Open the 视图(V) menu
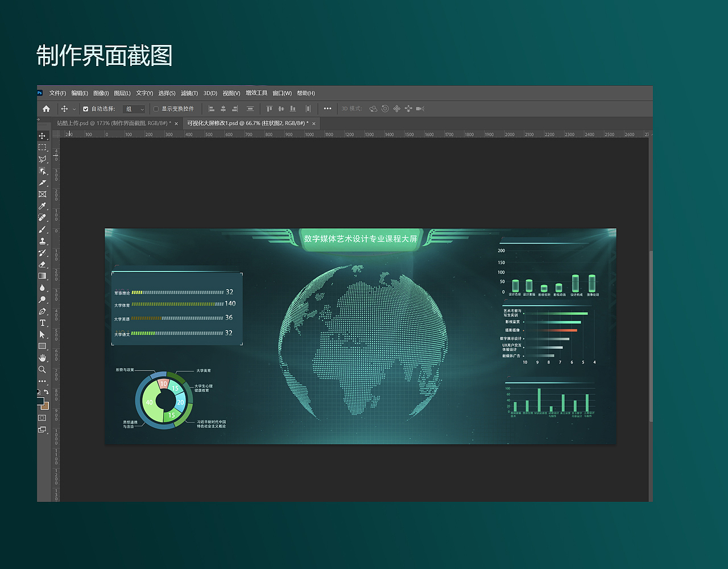The height and width of the screenshot is (569, 728). [x=231, y=93]
